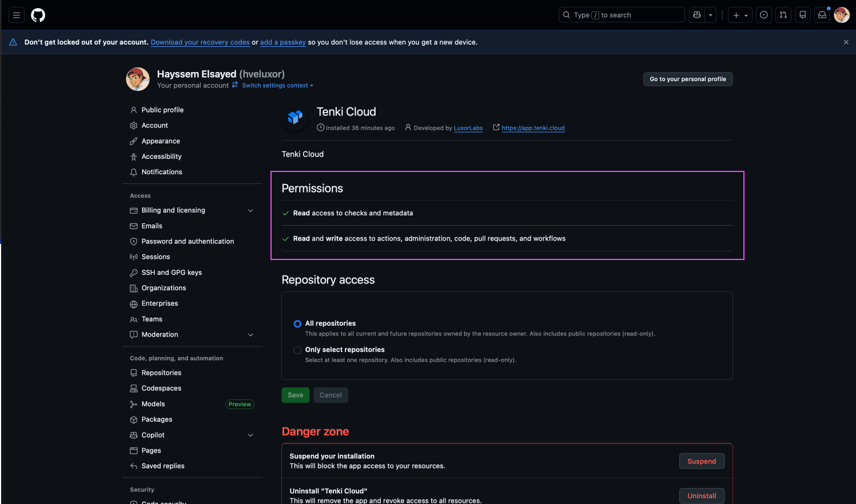Open the issues icon in header
The image size is (856, 504).
(x=764, y=15)
